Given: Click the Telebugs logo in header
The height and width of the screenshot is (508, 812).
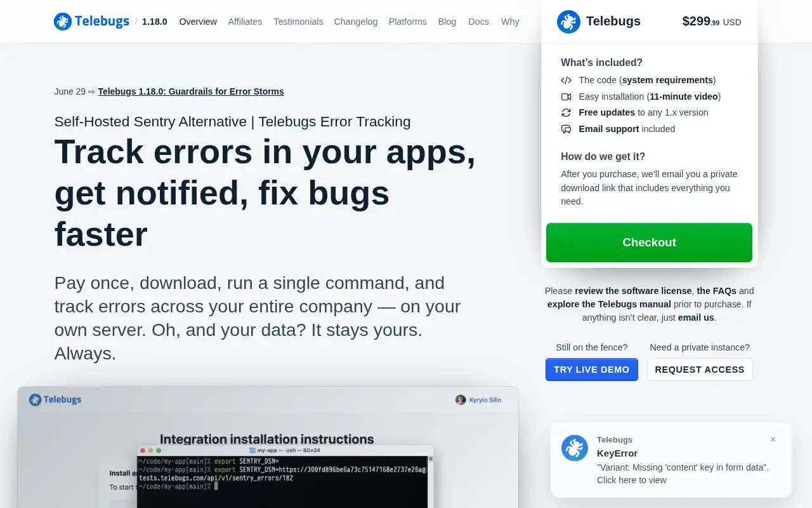Looking at the screenshot, I should point(91,22).
